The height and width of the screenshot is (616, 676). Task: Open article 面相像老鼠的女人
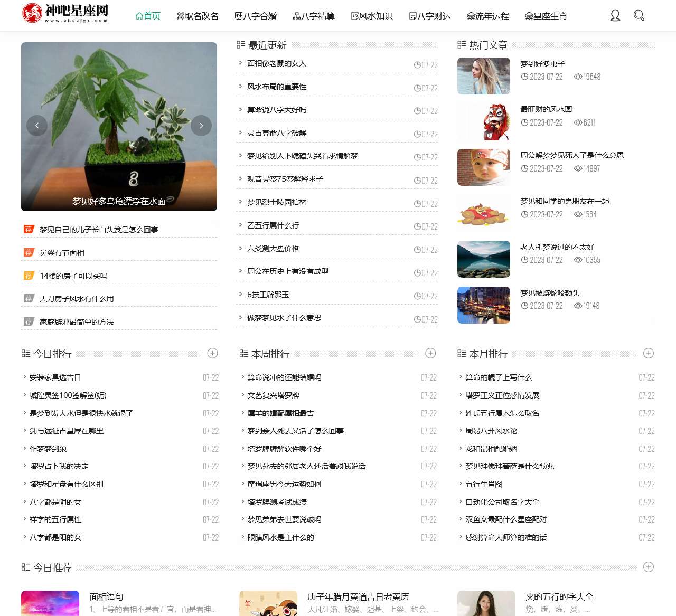coord(277,63)
